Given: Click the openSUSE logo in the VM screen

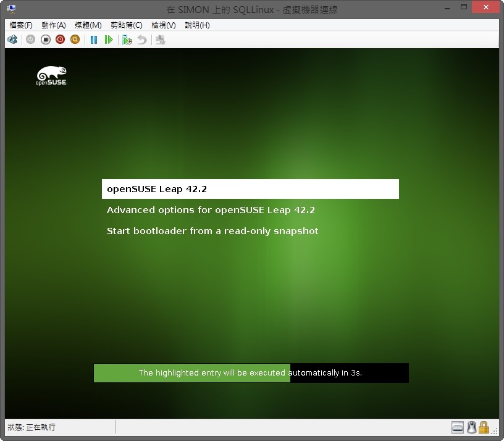Looking at the screenshot, I should point(51,76).
